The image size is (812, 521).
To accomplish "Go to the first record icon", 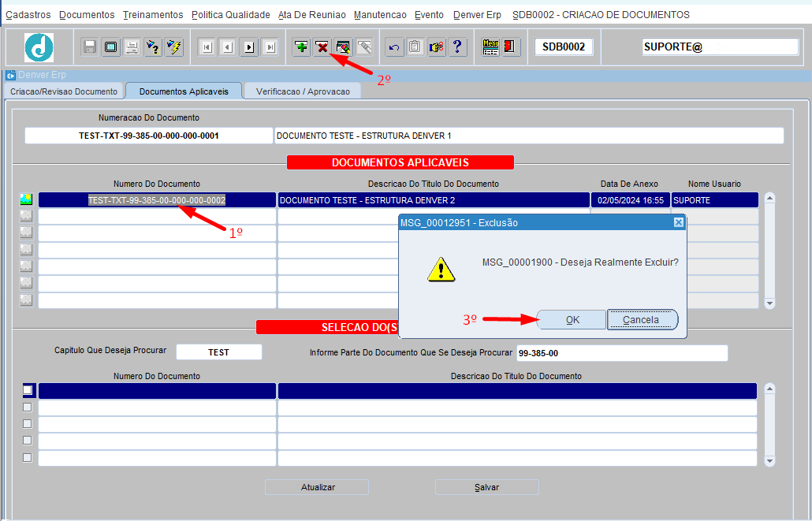I will tap(207, 47).
